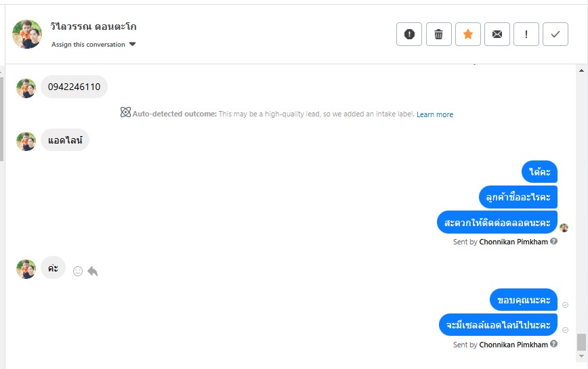Viewport: 588px width, 369px height.
Task: Click the avatar next to the phone number message
Action: point(26,88)
